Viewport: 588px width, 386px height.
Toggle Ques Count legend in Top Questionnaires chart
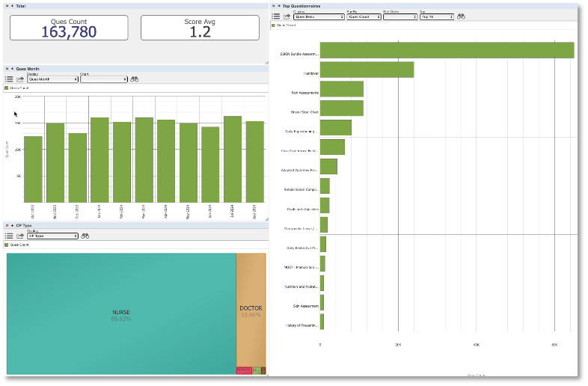(274, 25)
